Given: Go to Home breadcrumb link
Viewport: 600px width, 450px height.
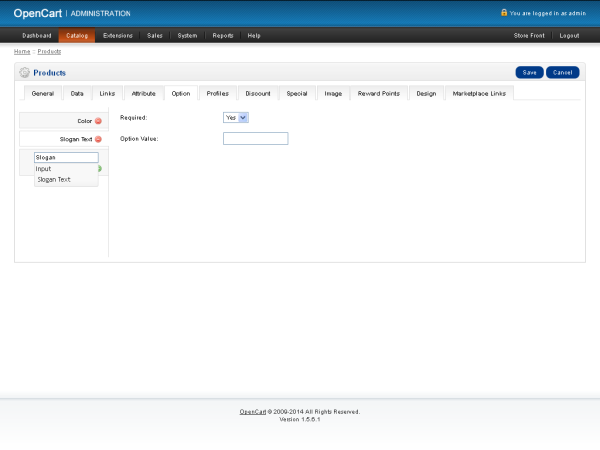Looking at the screenshot, I should tap(22, 51).
